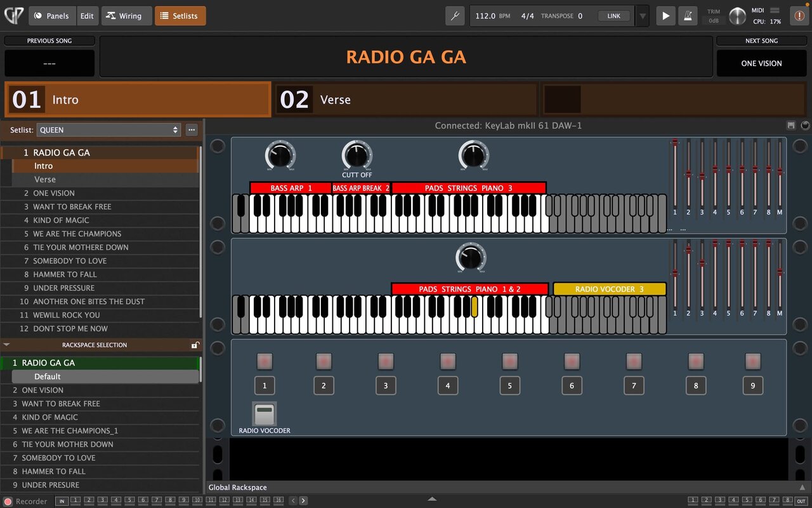Click the CUTT OFF knob
812x508 pixels.
[357, 156]
